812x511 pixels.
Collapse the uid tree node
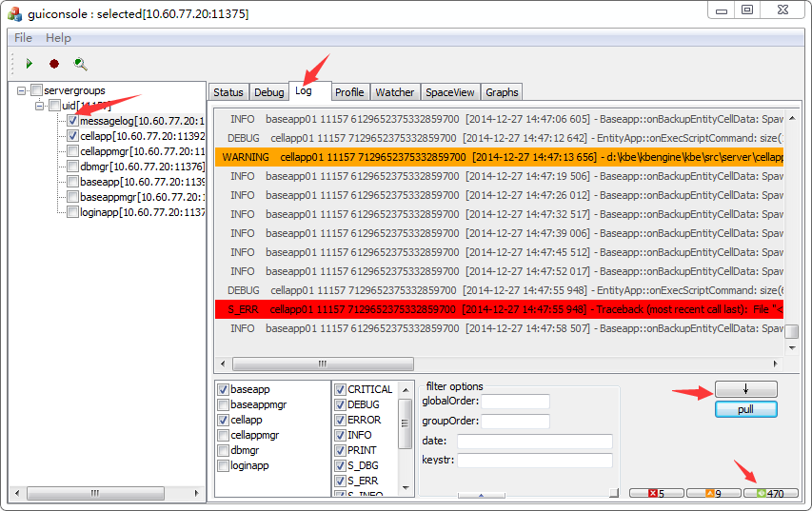coord(39,106)
